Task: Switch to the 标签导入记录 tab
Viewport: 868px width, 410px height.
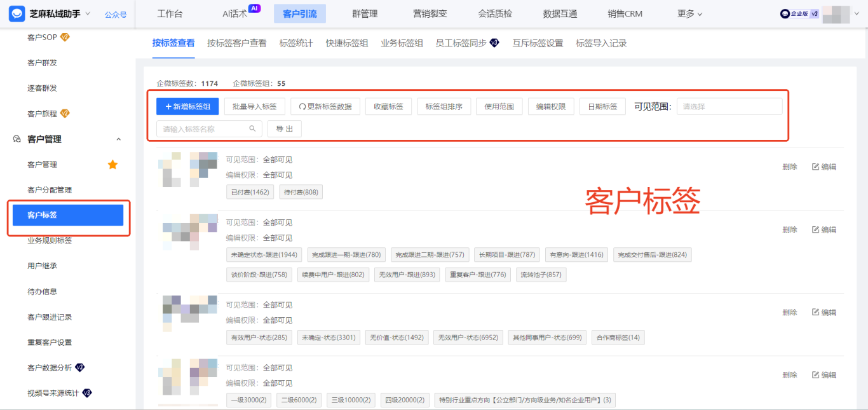Action: [x=601, y=43]
